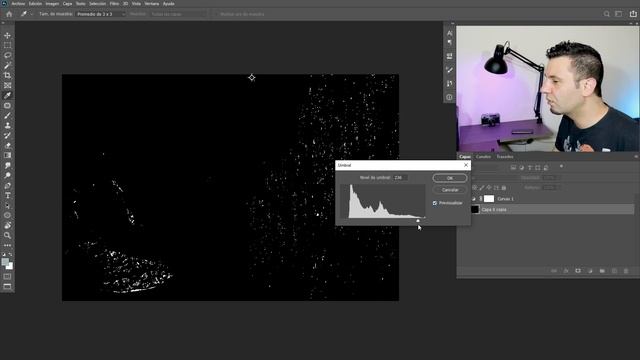Click the search icon at top right

[x=607, y=14]
